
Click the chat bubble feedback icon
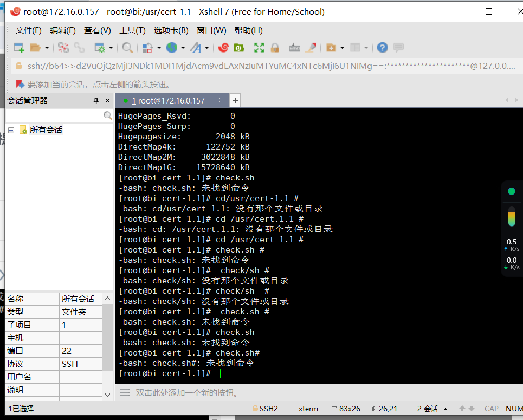click(398, 48)
